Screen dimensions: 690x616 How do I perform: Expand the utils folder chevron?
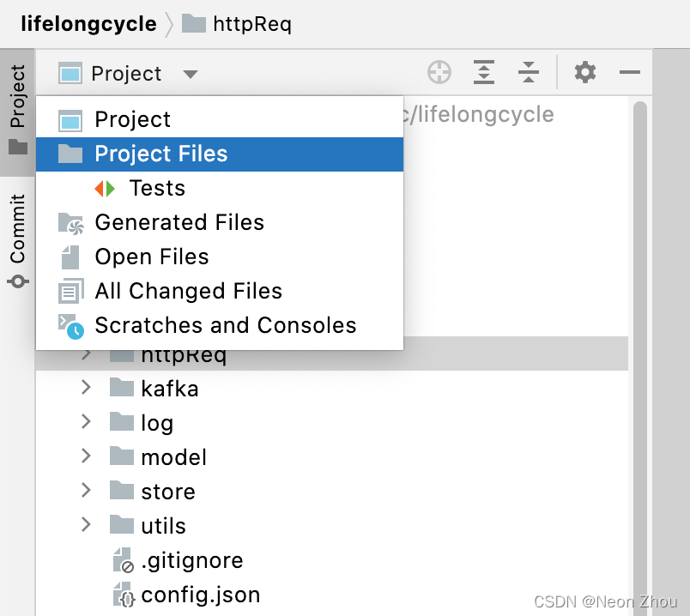coord(86,525)
